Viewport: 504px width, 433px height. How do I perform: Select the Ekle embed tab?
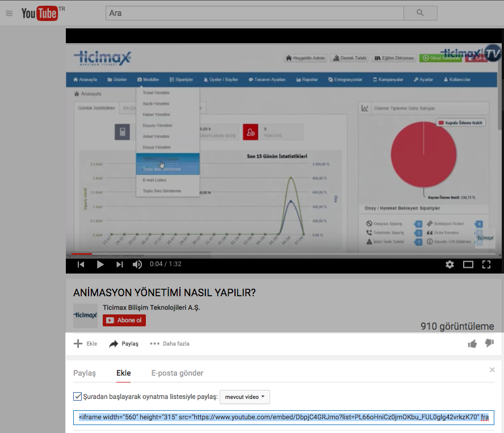123,373
